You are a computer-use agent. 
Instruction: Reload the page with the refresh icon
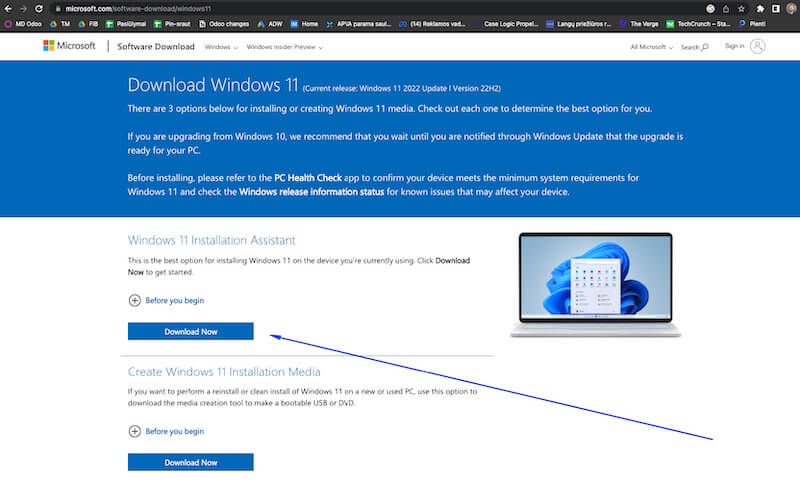[x=39, y=9]
